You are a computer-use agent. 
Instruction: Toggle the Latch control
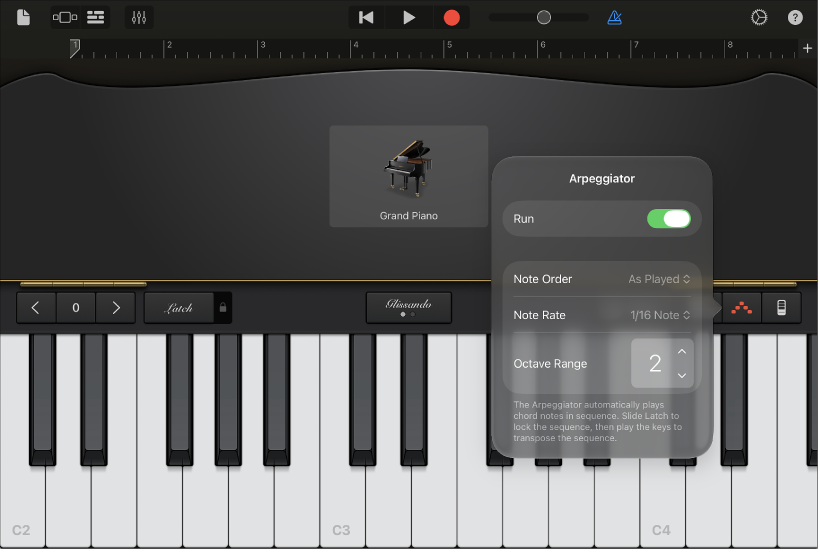(179, 308)
